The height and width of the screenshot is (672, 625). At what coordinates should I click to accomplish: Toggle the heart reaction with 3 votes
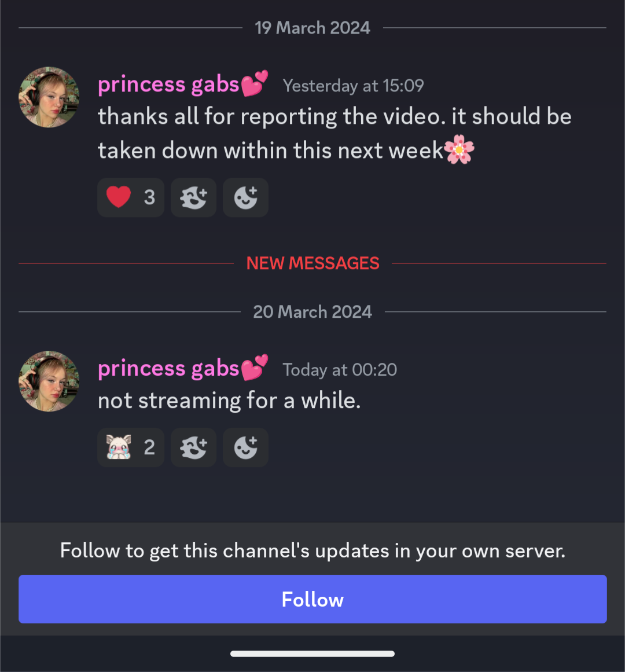coord(131,198)
